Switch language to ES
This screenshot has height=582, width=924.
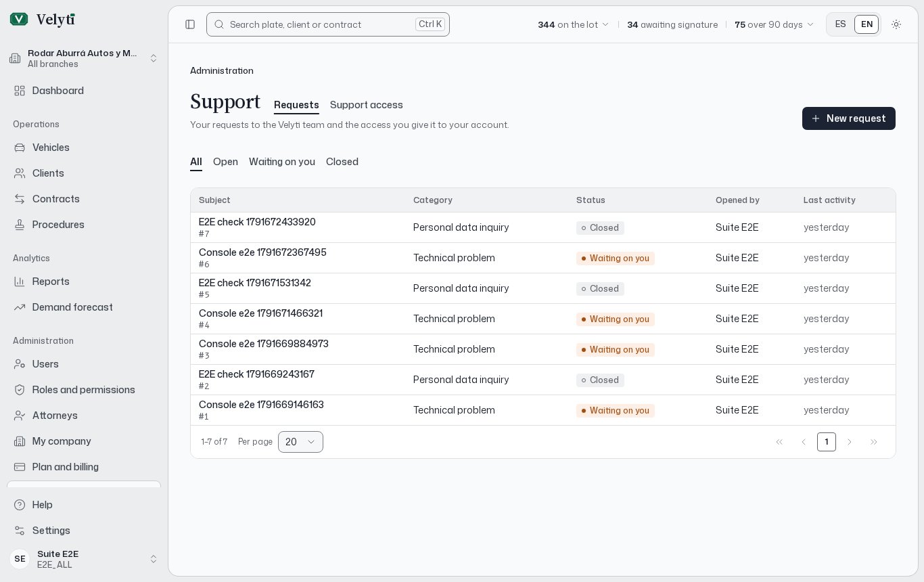coord(841,24)
